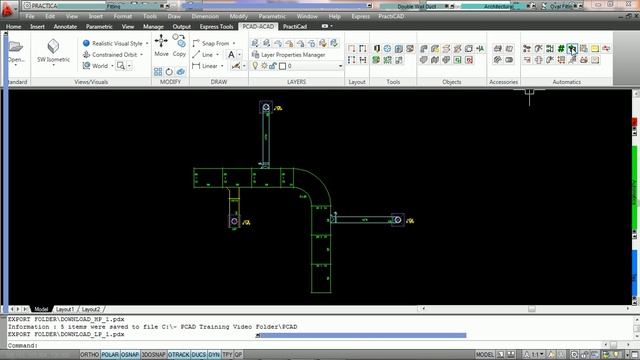This screenshot has width=640, height=360.
Task: Switch to the Layout2 tab
Action: (x=91, y=309)
